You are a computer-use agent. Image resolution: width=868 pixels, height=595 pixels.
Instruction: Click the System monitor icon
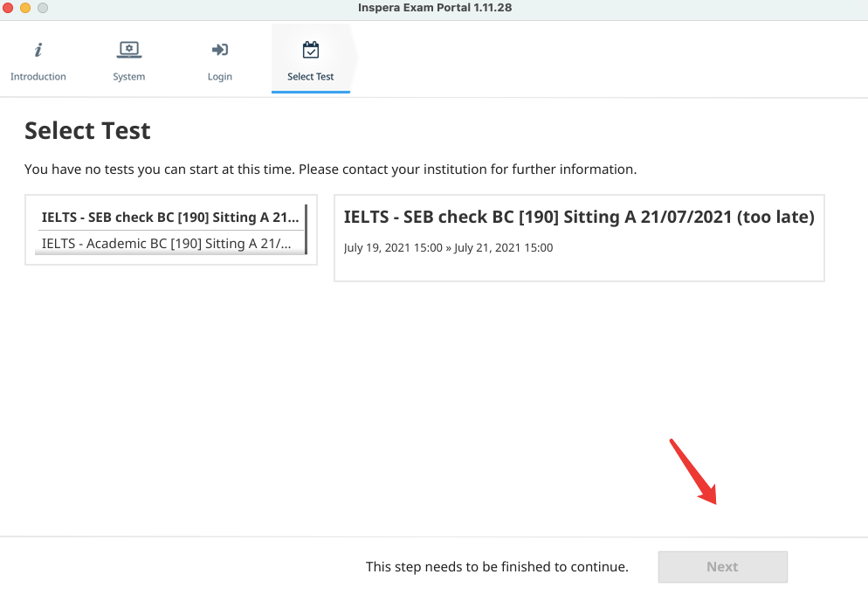coord(128,50)
